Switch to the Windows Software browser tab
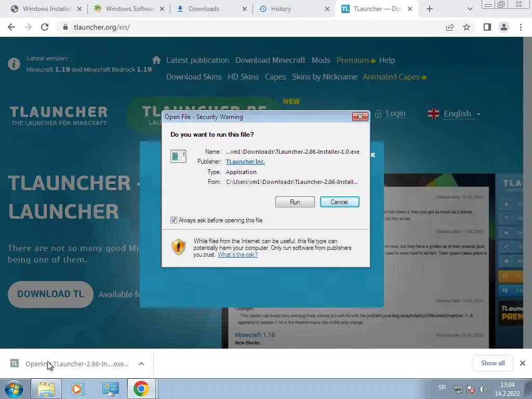Viewport: 532px width, 399px height. click(129, 9)
